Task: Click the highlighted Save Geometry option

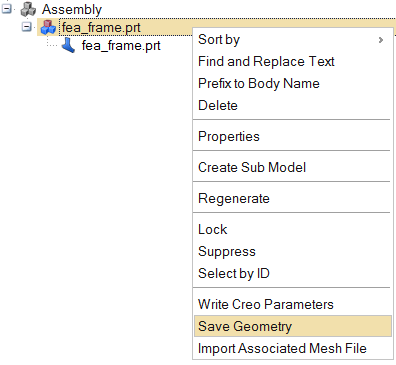Action: coord(293,326)
